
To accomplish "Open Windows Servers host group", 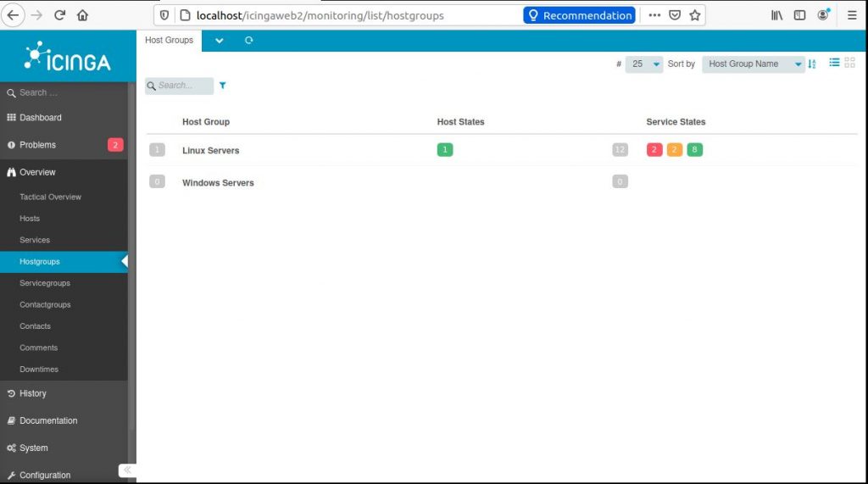I will 218,183.
